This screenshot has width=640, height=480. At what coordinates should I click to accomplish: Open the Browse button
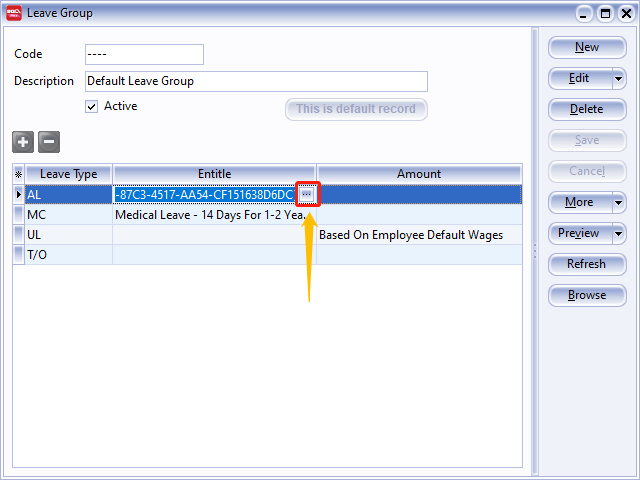587,295
